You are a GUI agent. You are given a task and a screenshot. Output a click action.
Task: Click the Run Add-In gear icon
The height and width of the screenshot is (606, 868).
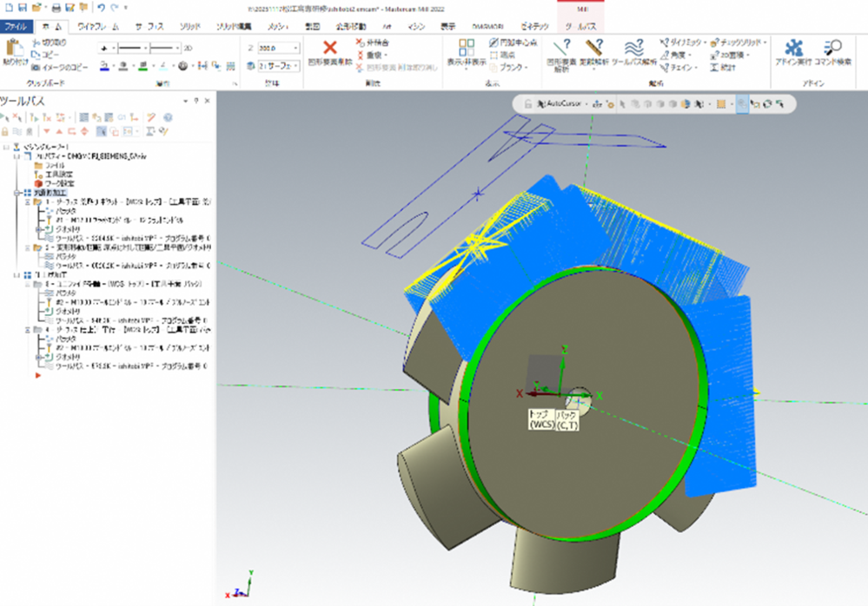792,48
